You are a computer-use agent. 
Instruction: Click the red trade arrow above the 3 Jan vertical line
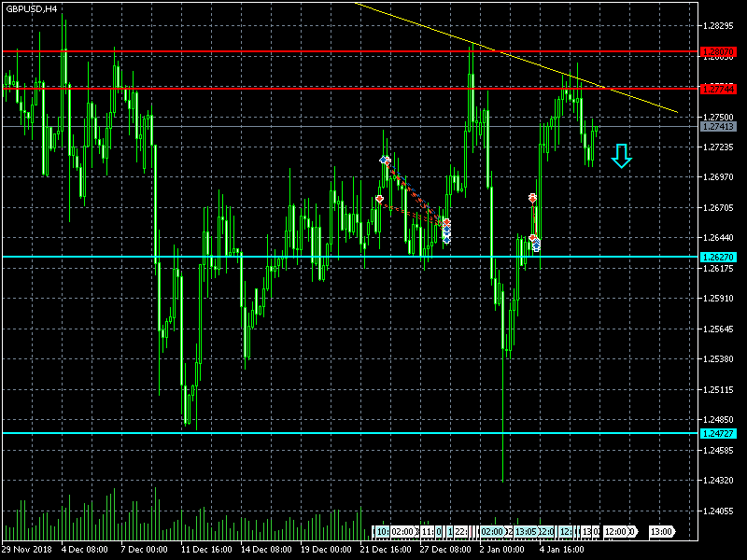[x=532, y=198]
